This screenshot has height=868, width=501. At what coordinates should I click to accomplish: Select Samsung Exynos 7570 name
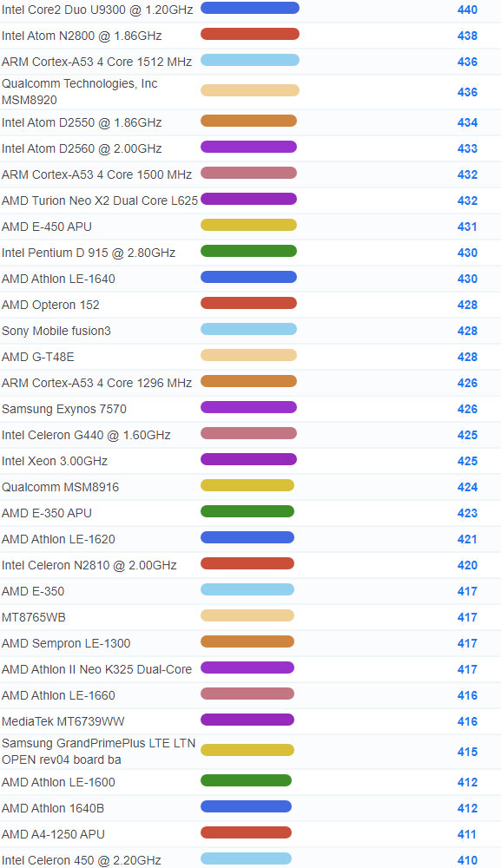tap(64, 409)
